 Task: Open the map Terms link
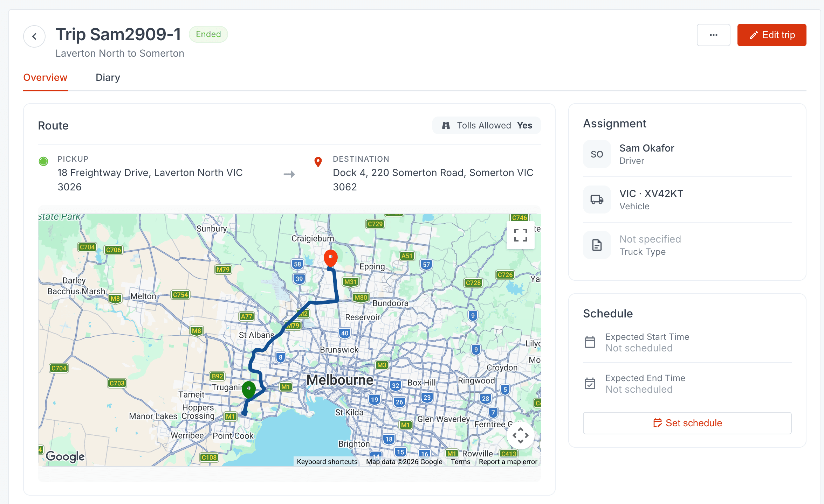coord(460,462)
